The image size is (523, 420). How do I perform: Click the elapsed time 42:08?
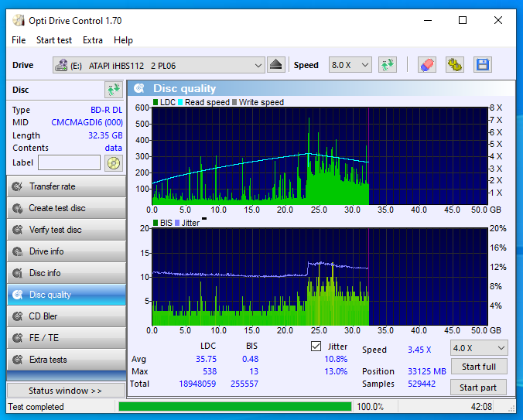click(x=481, y=407)
